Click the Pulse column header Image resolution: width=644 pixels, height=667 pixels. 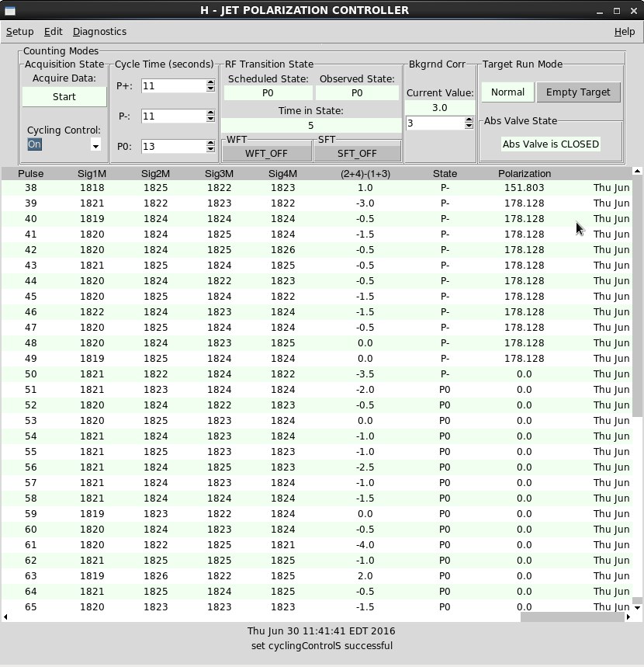(30, 174)
